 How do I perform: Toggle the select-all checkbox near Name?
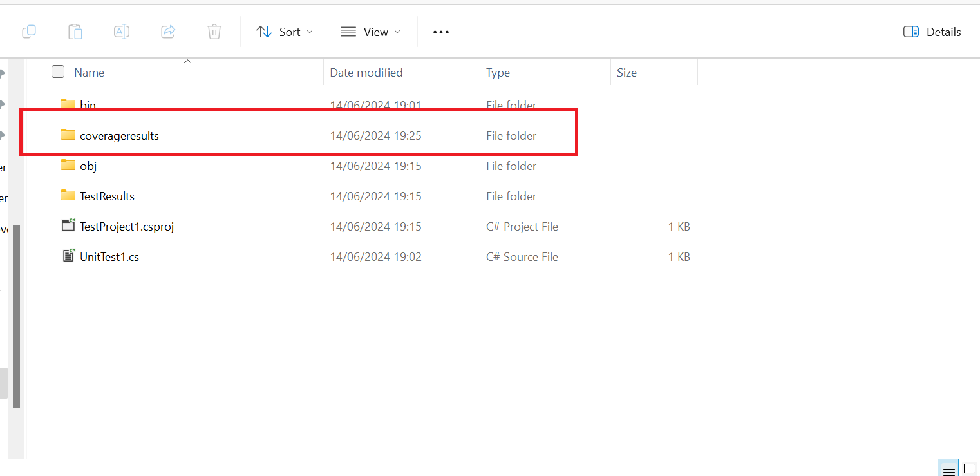(x=58, y=71)
